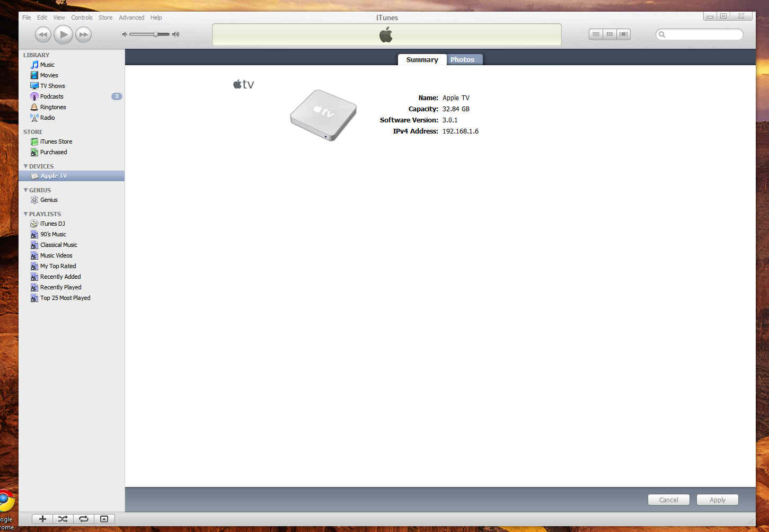
Task: Click the Apple TV device image
Action: point(323,115)
